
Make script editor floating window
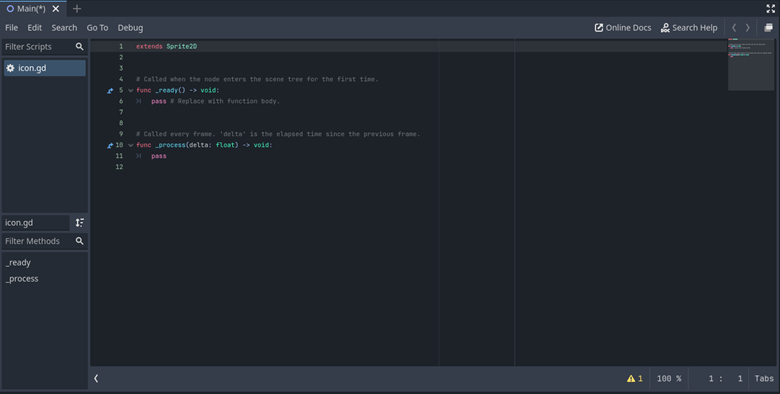coord(769,28)
